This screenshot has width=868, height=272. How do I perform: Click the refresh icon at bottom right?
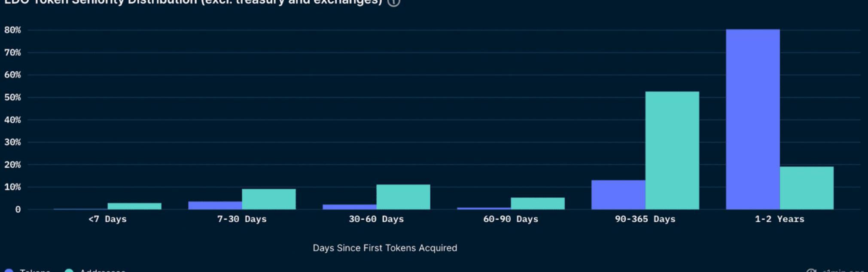click(x=811, y=271)
